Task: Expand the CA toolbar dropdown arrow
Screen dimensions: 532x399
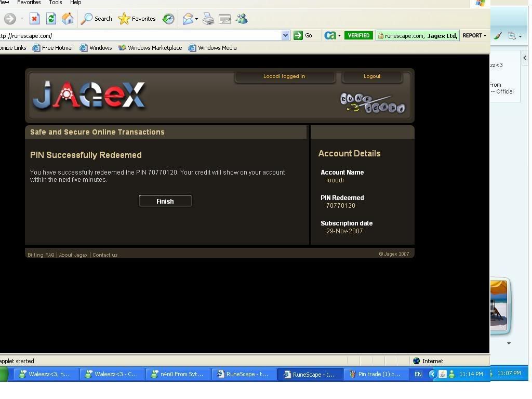Action: click(x=339, y=36)
